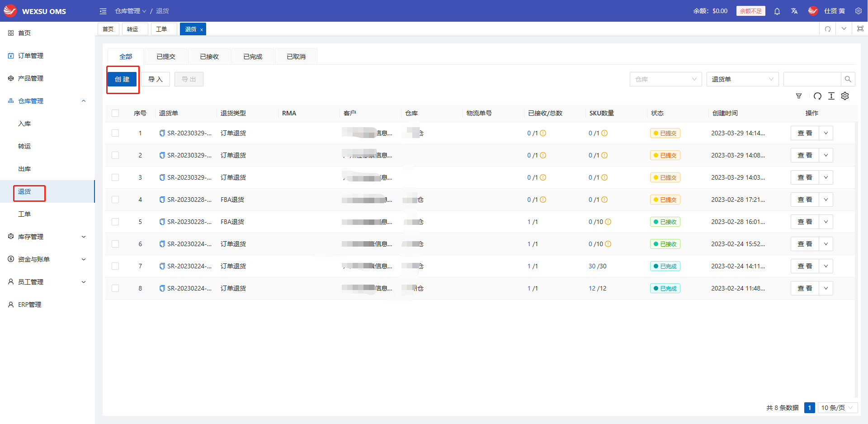
Task: Check the checkbox for row 8
Action: coord(115,288)
